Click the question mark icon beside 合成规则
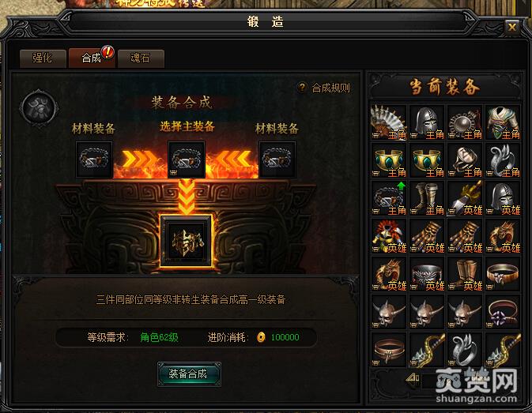Viewport: 532px width, 413px height. 302,88
